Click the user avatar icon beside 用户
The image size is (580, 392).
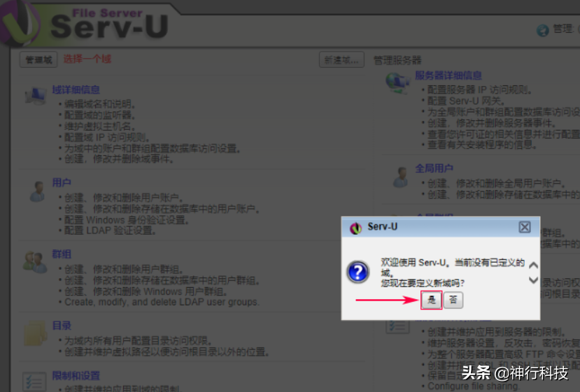pyautogui.click(x=37, y=191)
